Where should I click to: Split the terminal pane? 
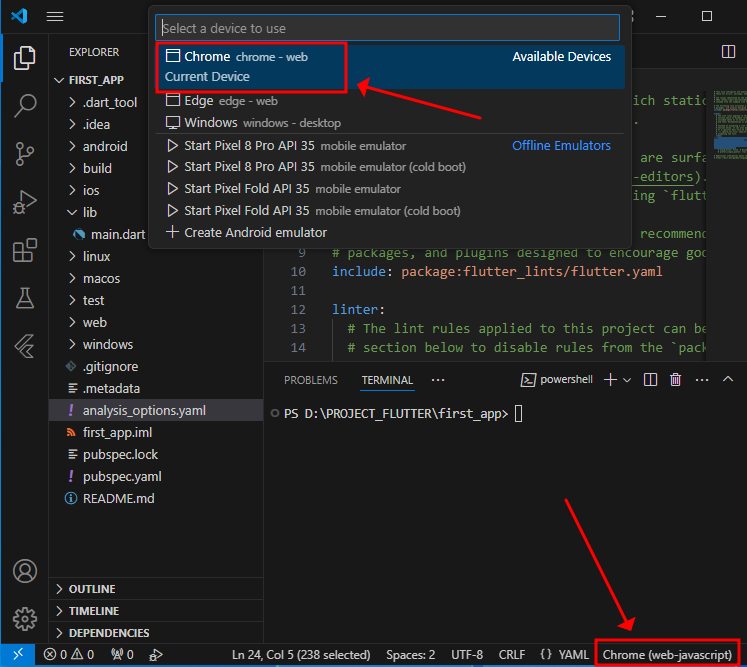pos(650,380)
